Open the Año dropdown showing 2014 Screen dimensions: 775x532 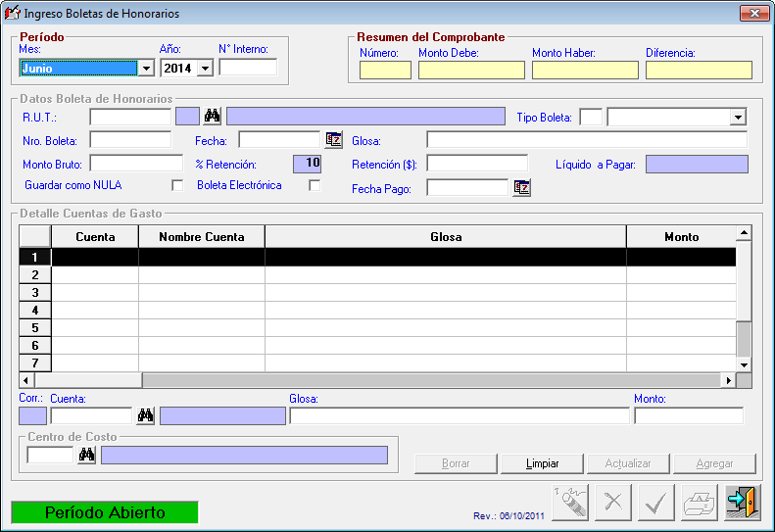coord(205,69)
